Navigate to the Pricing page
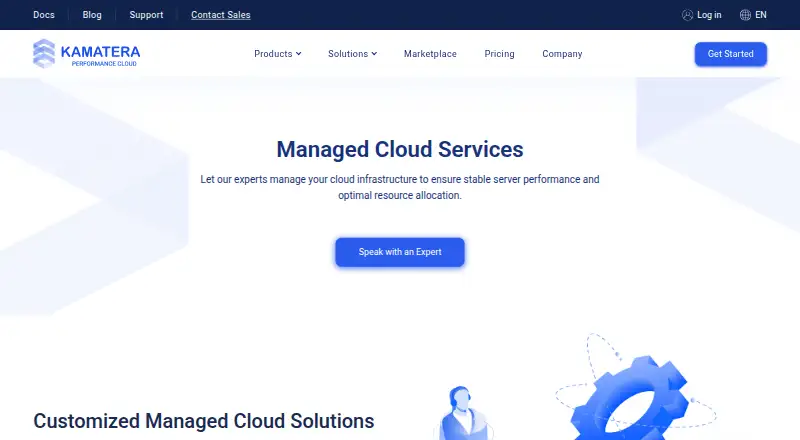This screenshot has height=440, width=800. click(499, 54)
